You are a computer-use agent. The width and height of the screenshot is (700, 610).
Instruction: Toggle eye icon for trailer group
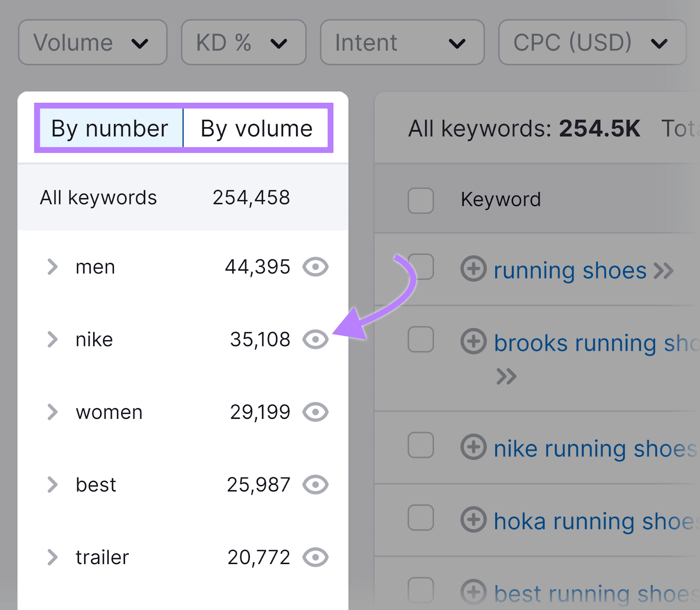click(x=315, y=557)
